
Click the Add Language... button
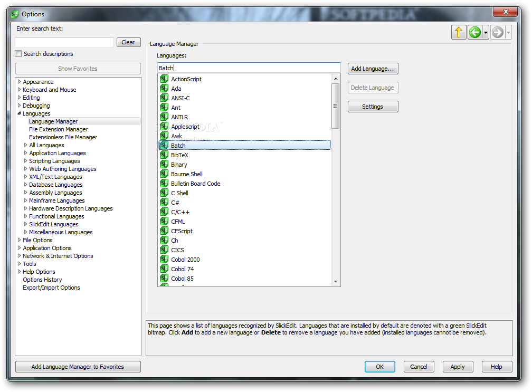click(373, 69)
